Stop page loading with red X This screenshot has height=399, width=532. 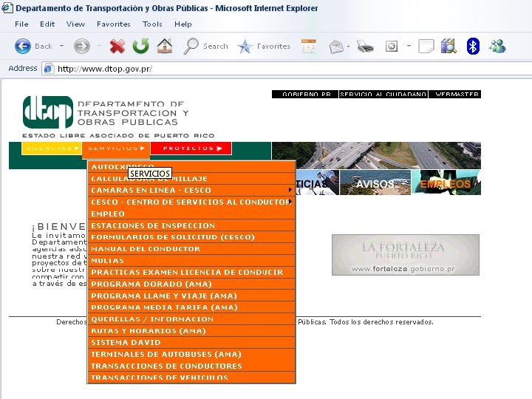[117, 46]
